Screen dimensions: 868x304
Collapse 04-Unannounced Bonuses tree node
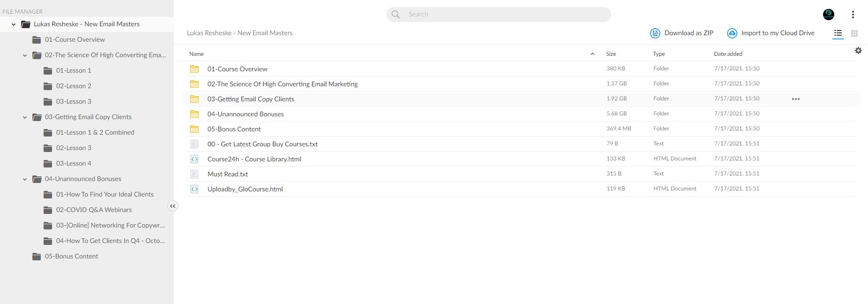[25, 179]
